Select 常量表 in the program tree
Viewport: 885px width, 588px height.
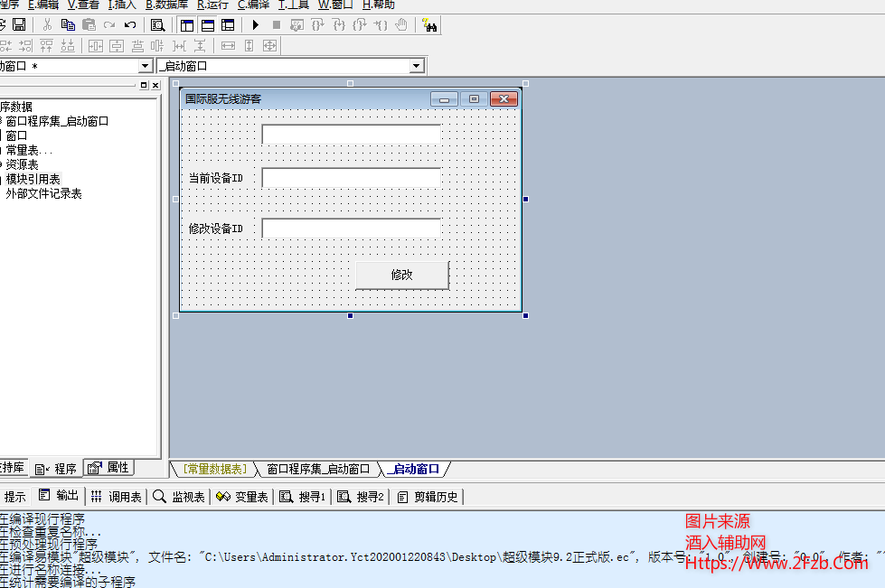[29, 150]
